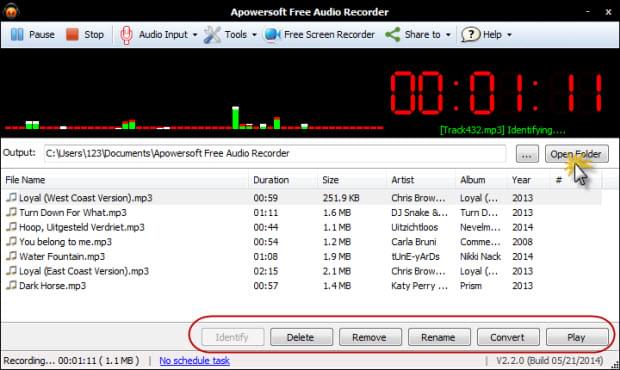This screenshot has width=620, height=370.
Task: Click the question mark Help icon
Action: (470, 35)
